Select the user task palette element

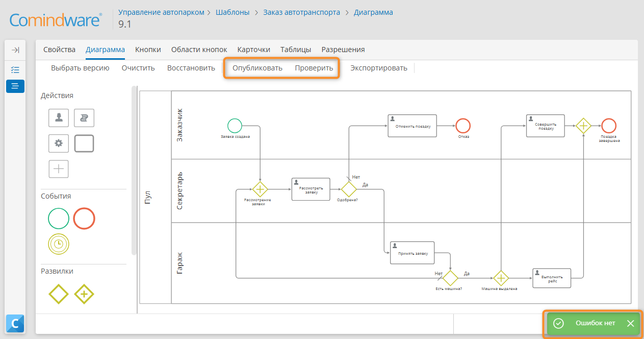point(59,118)
